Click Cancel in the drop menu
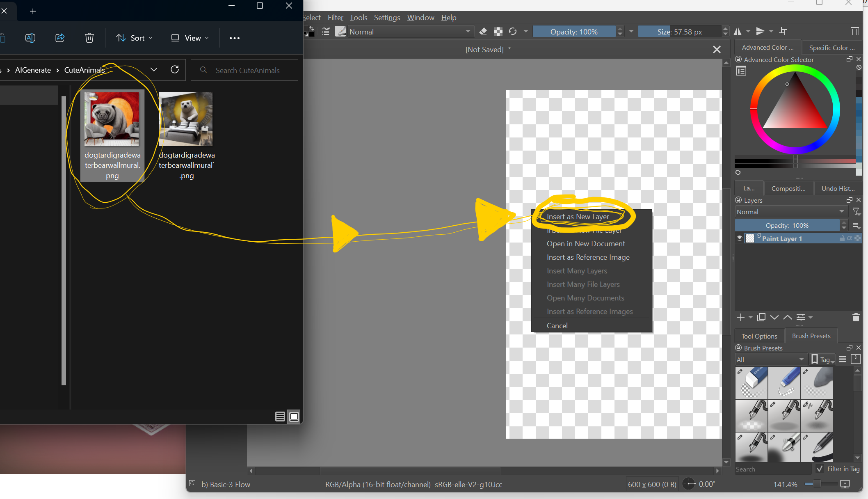 [557, 325]
